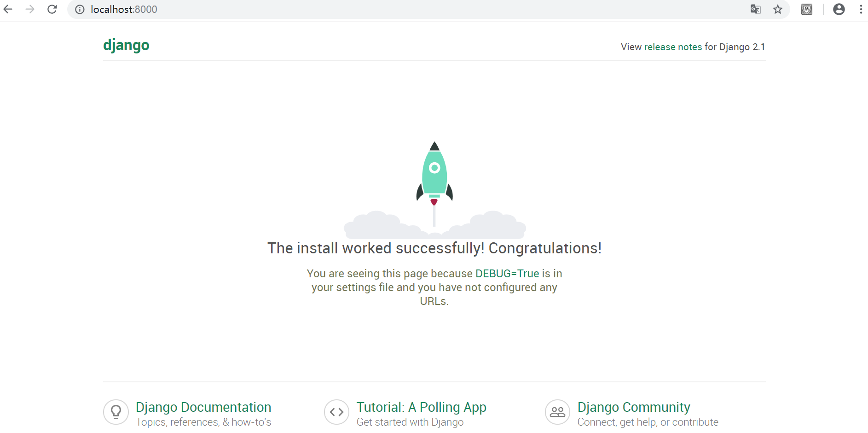Click the Google Translate icon in the address bar
The image size is (868, 433).
pyautogui.click(x=755, y=9)
